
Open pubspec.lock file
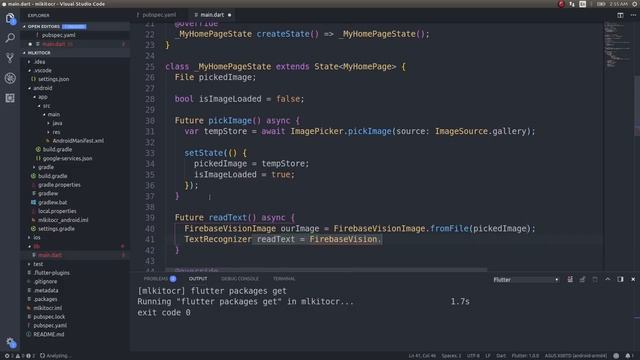click(49, 317)
